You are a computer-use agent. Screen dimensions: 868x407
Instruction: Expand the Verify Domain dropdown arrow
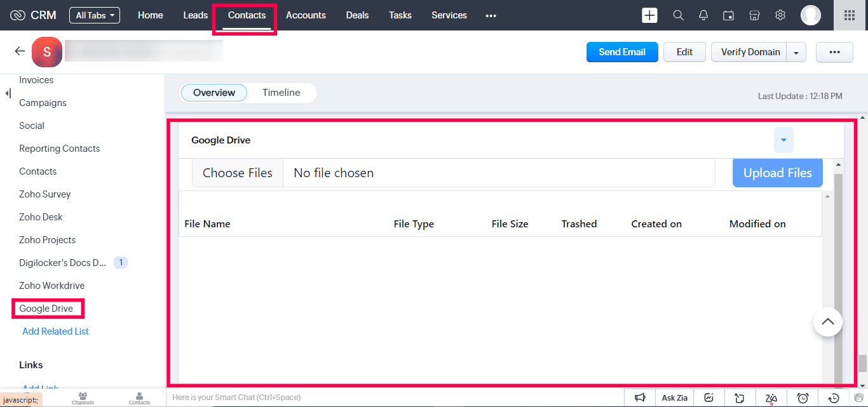[x=796, y=52]
